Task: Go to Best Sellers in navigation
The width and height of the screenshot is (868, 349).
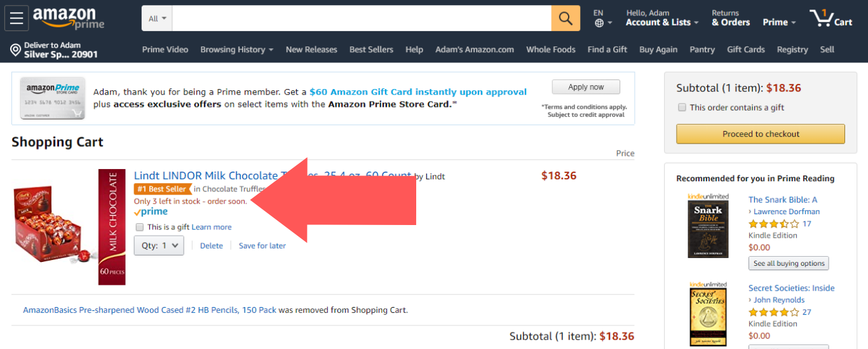Action: [371, 50]
